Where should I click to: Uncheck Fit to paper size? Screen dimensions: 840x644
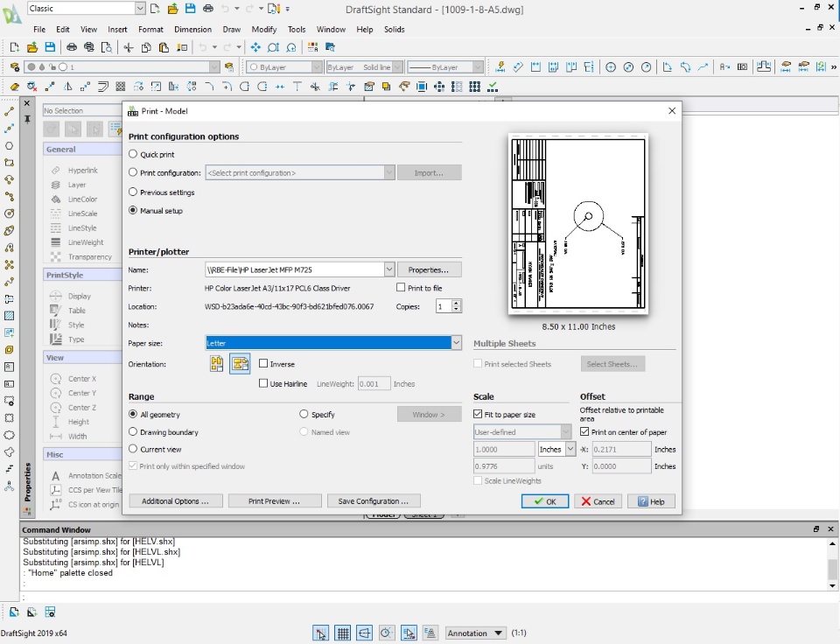(478, 415)
